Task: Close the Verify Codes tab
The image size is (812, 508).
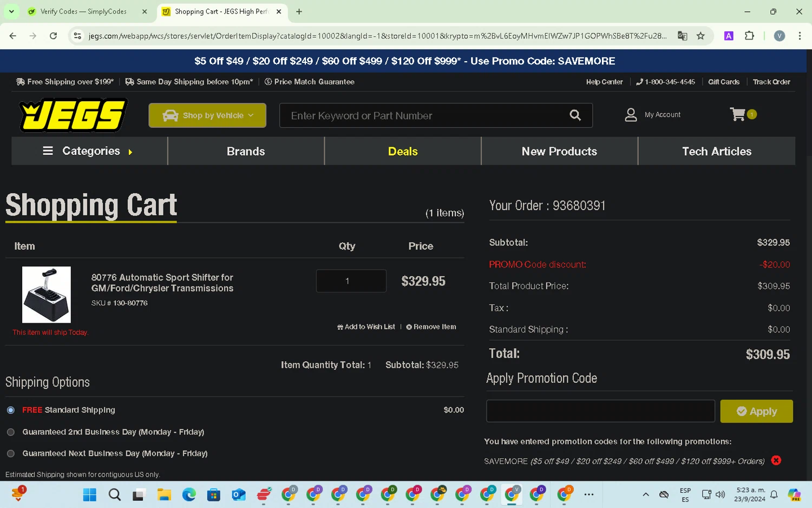Action: point(145,11)
